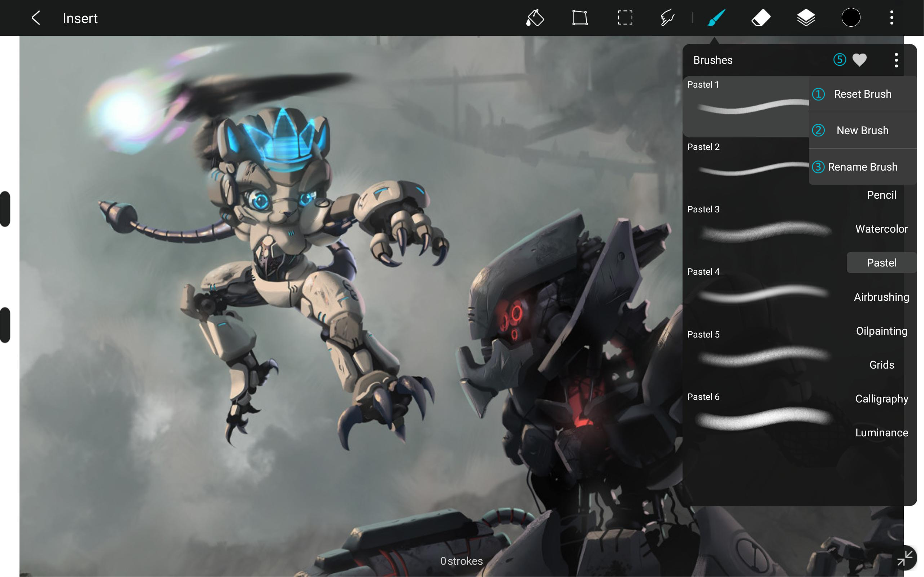Select the Pastel 4 brush preview
Viewport: 924px width, 577px height.
(763, 294)
